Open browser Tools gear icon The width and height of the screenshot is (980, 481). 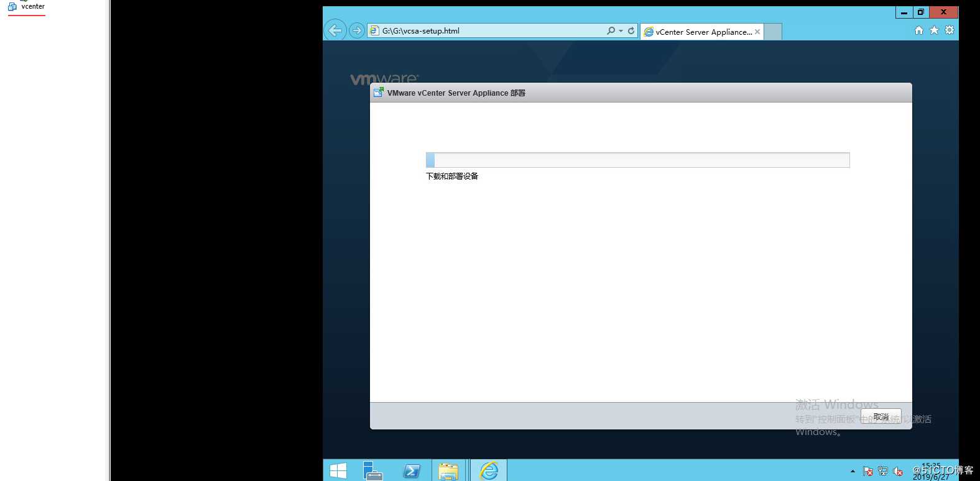950,30
